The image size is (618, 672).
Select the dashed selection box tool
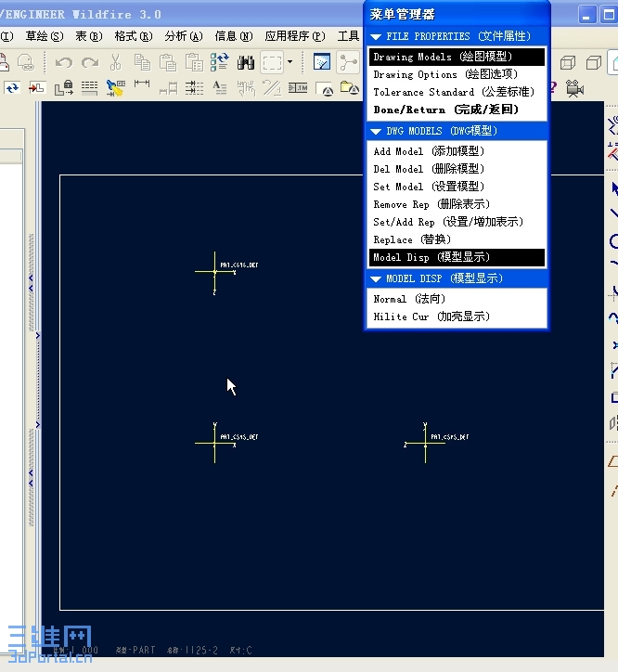272,62
